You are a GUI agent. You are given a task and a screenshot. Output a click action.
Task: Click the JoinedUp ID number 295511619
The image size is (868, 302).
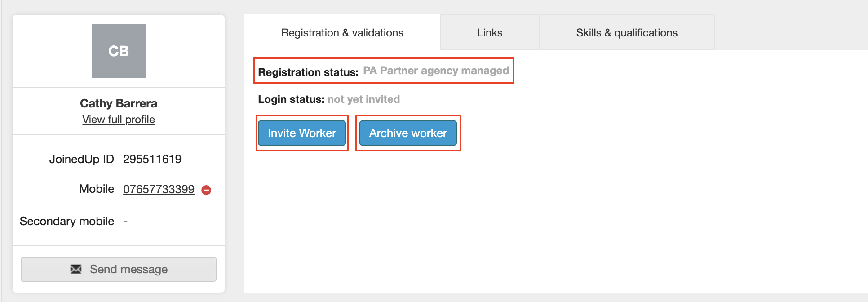[152, 159]
